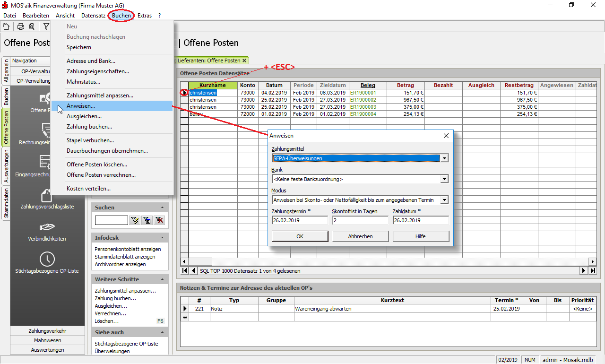605x364 pixels.
Task: Open Stichtagsbezogene OP-Liste clock icon
Action: tap(47, 259)
